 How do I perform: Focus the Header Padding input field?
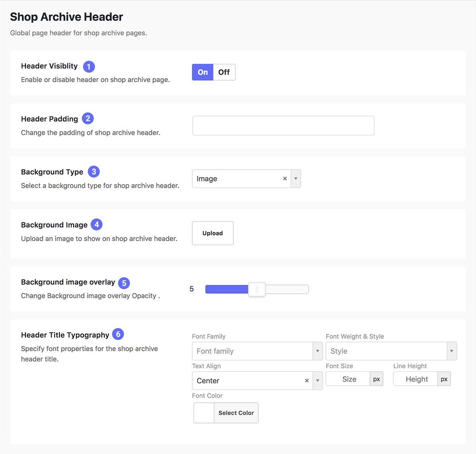point(283,126)
